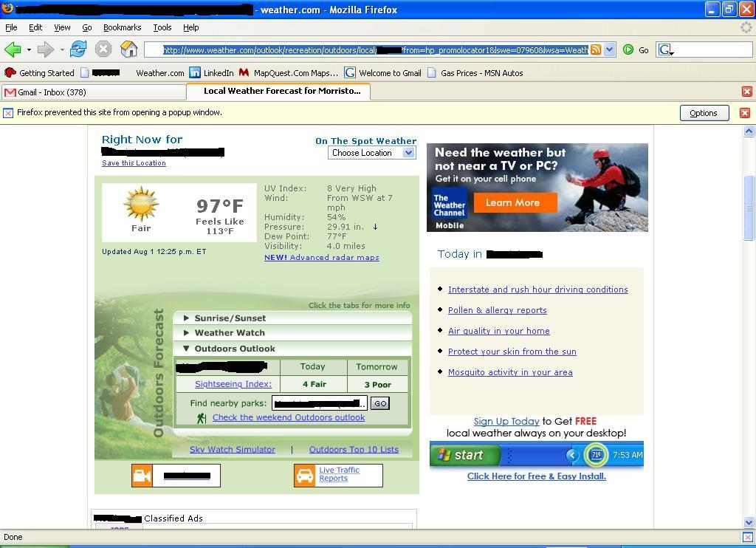Open the File menu

point(11,27)
